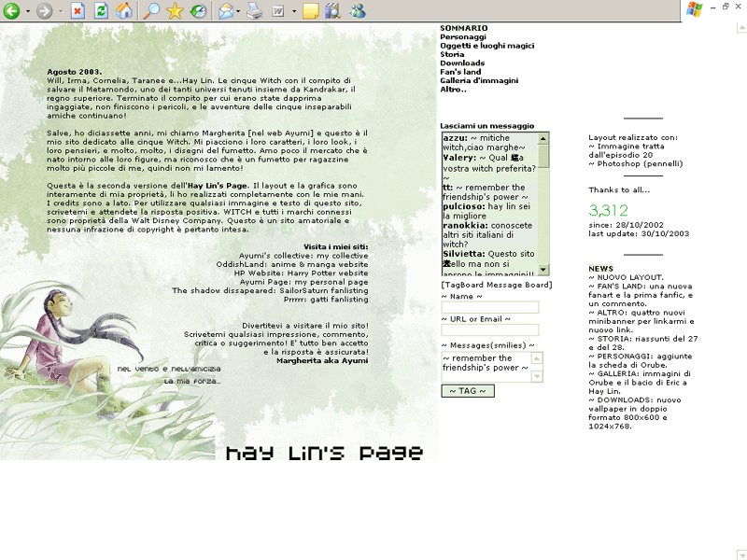The height and width of the screenshot is (560, 747).
Task: Open the Altro.. menu entry
Action: pyautogui.click(x=453, y=90)
